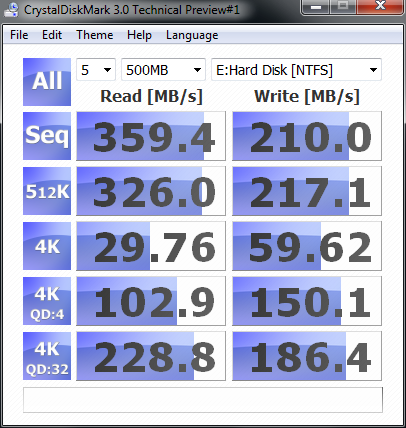The image size is (406, 428).
Task: Open the Theme menu
Action: click(x=95, y=35)
